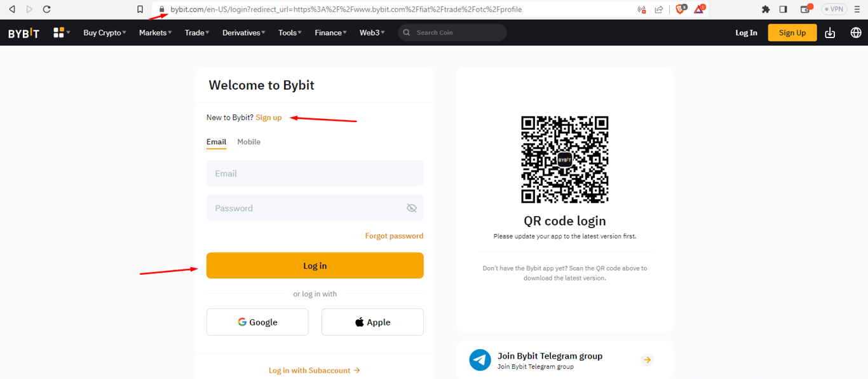Click the Forgot password link
Screen dimensions: 868x379
click(394, 236)
